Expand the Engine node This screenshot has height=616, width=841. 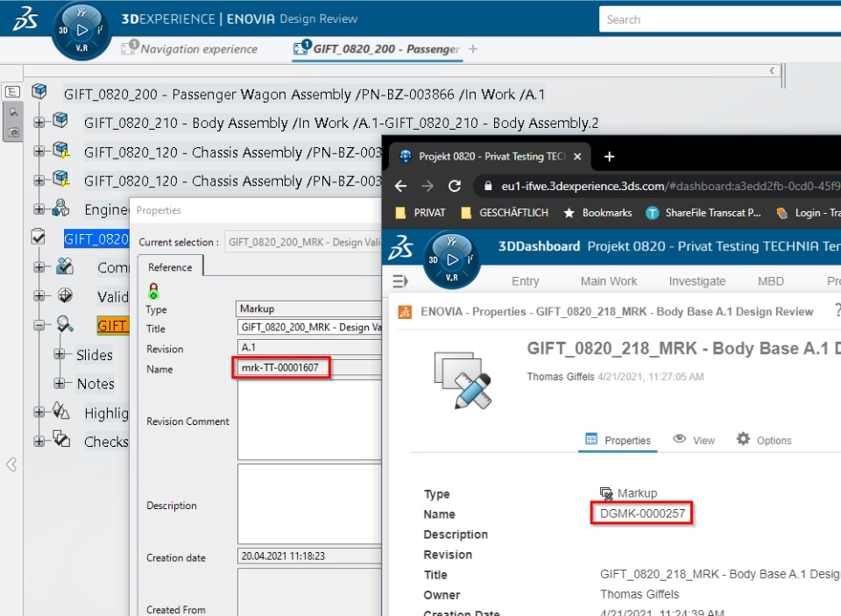(39, 209)
